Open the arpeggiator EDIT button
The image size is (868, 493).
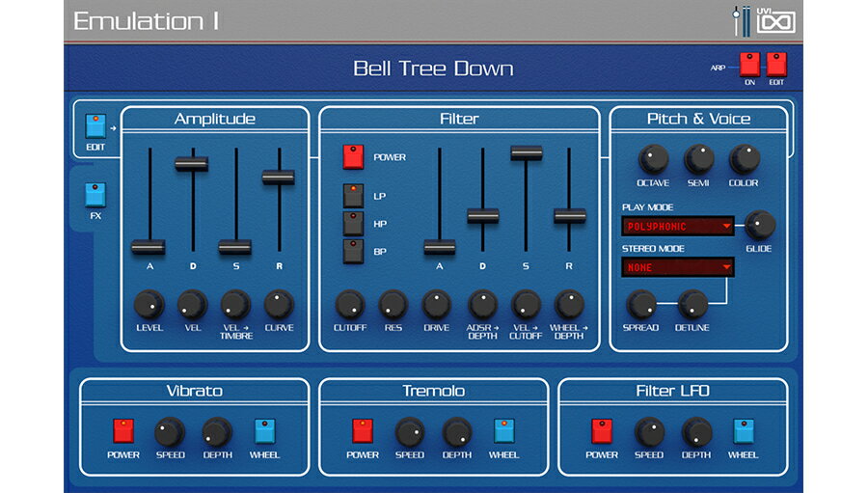click(776, 65)
